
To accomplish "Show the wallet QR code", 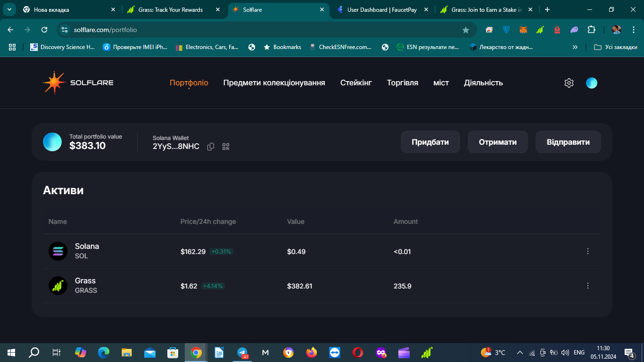I will pos(226,147).
